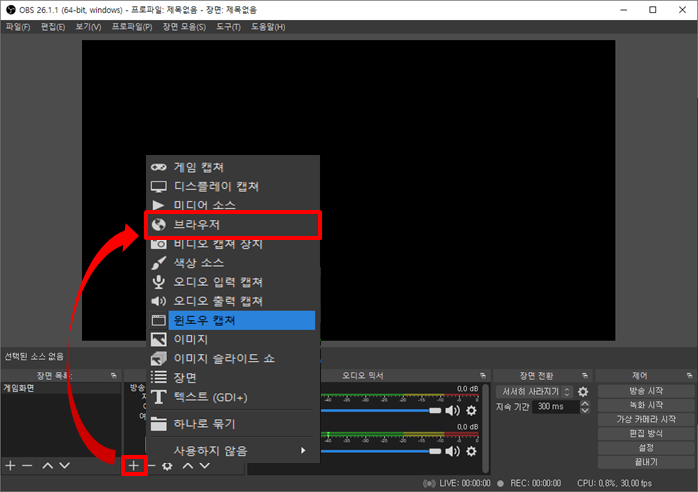Click the remove source minus icon

point(152,466)
